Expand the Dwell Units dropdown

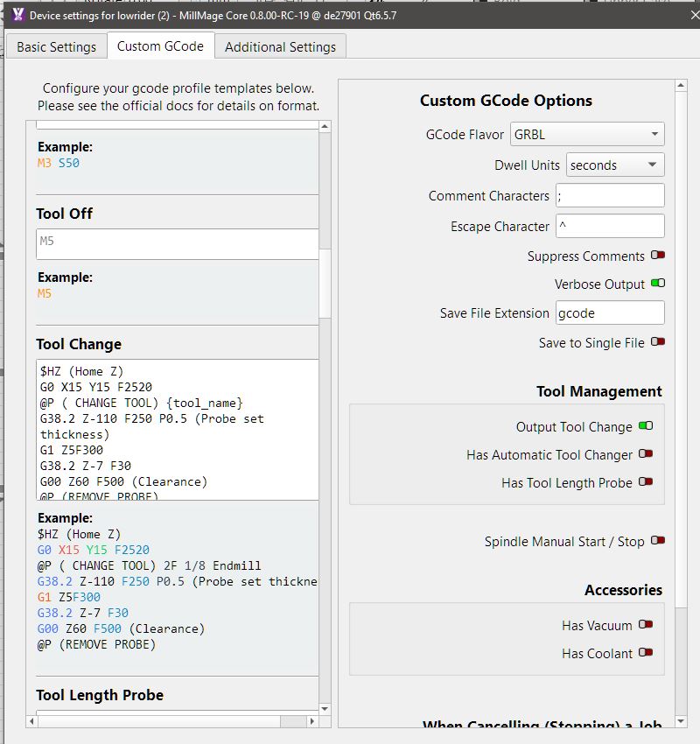(x=615, y=165)
